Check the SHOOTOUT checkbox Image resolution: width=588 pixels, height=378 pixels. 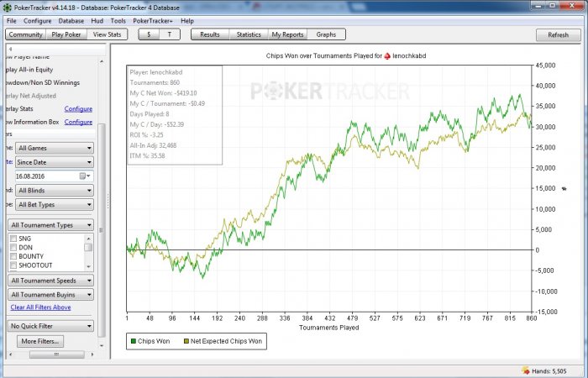click(x=13, y=265)
